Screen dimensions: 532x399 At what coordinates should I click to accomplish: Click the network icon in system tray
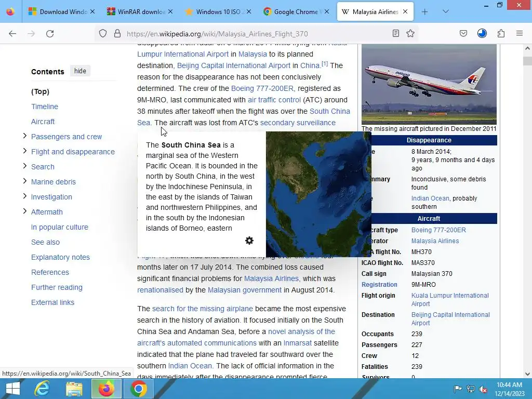tap(471, 389)
